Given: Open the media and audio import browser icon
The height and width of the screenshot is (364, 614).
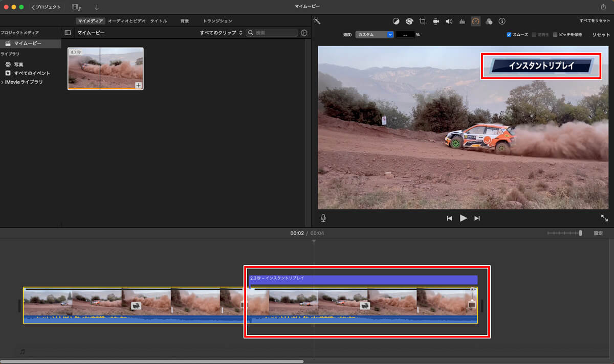Looking at the screenshot, I should [x=77, y=7].
